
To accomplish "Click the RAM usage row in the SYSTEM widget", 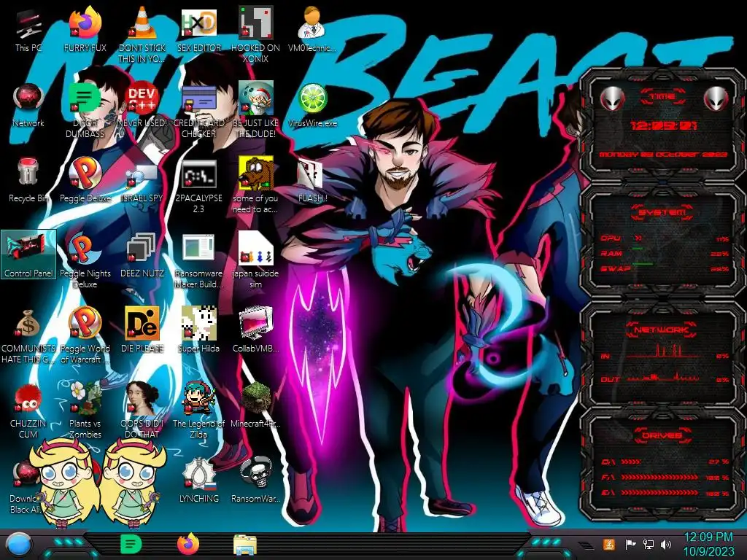I will click(665, 253).
